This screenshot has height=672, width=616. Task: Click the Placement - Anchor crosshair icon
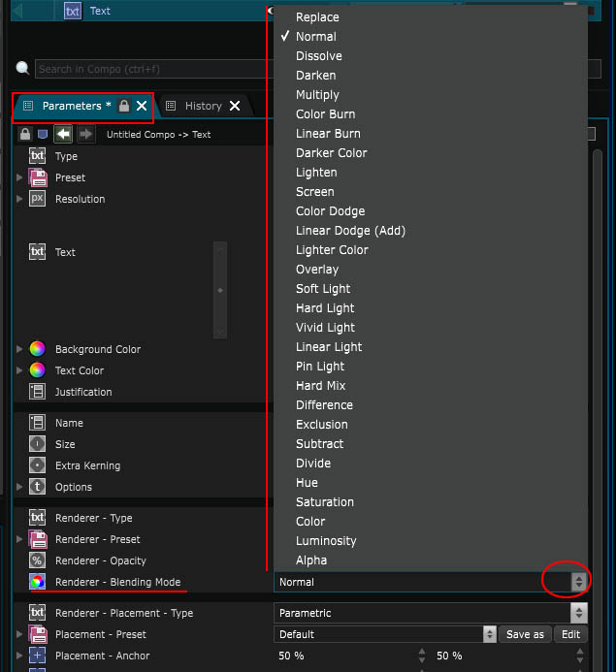click(x=38, y=656)
